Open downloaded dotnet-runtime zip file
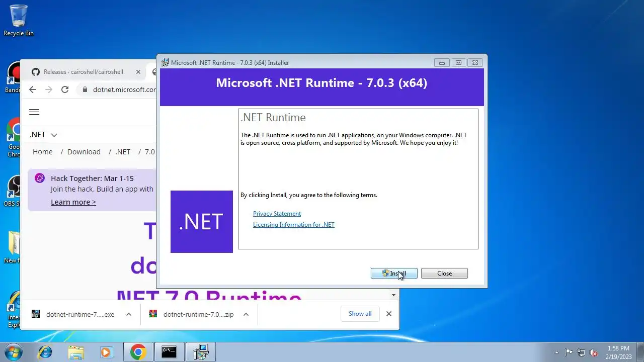 (198, 314)
